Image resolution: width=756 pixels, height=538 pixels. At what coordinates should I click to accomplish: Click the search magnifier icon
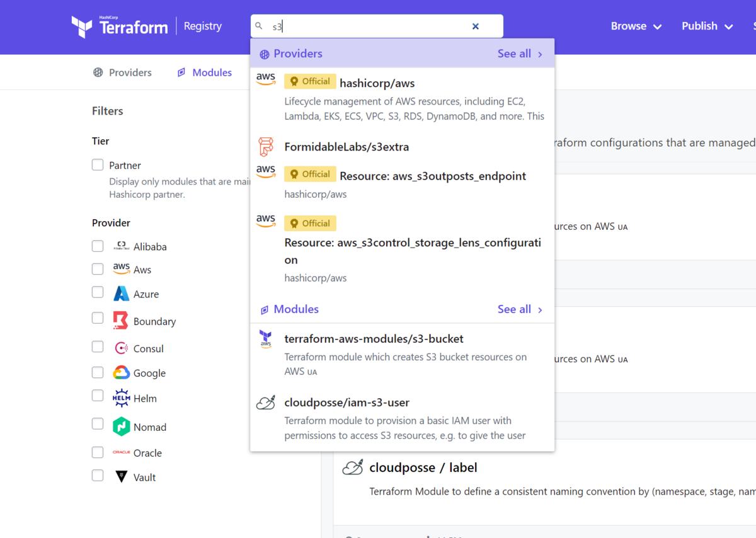259,26
